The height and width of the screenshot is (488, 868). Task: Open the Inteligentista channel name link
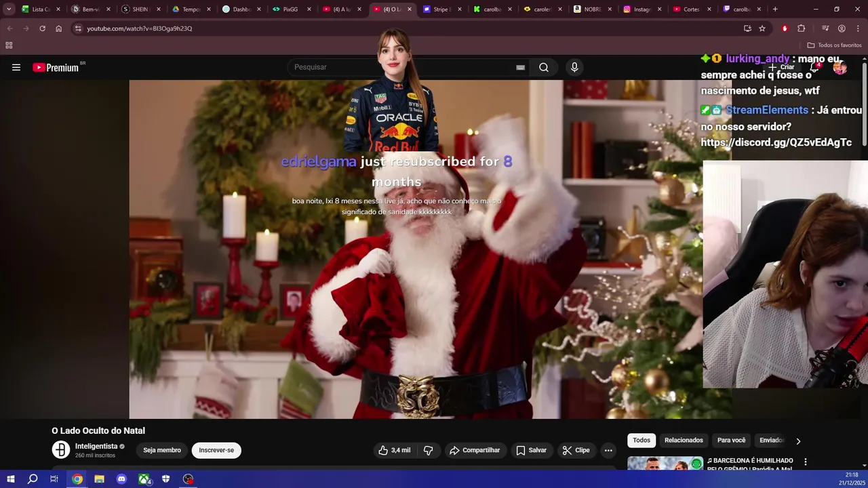[x=96, y=446]
